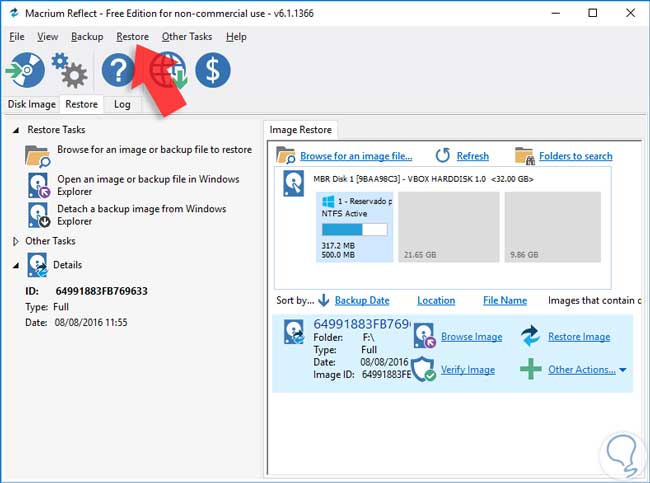The width and height of the screenshot is (650, 483).
Task: Select the 21.65 GB partition block
Action: pyautogui.click(x=449, y=227)
